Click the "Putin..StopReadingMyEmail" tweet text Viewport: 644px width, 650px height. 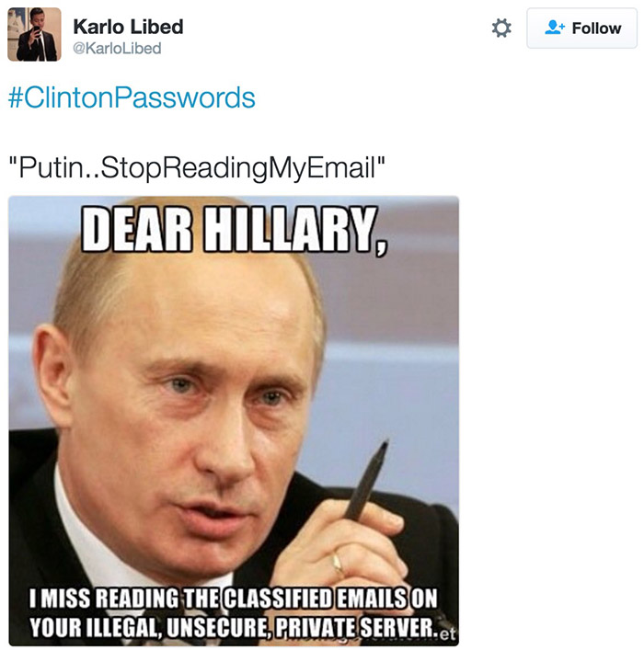[x=197, y=167]
